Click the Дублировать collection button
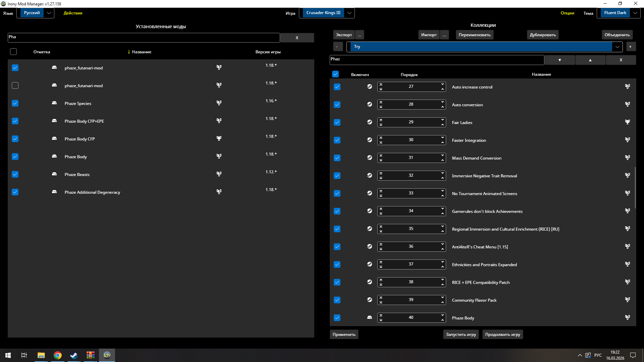Viewport: 644px width, 362px height. (x=543, y=35)
